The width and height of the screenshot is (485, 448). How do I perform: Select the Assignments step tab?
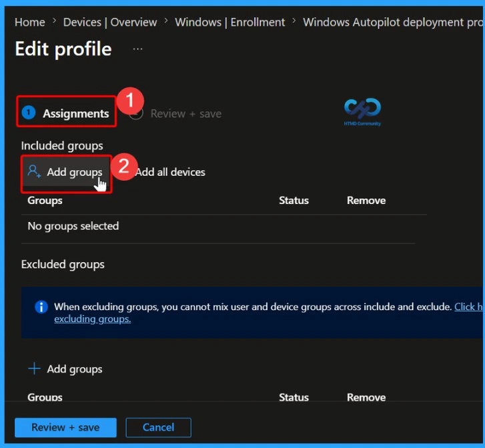pos(66,113)
